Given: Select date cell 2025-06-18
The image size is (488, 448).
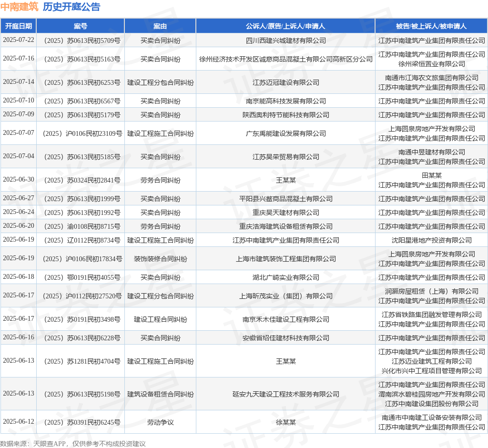Looking at the screenshot, I should click(19, 277).
